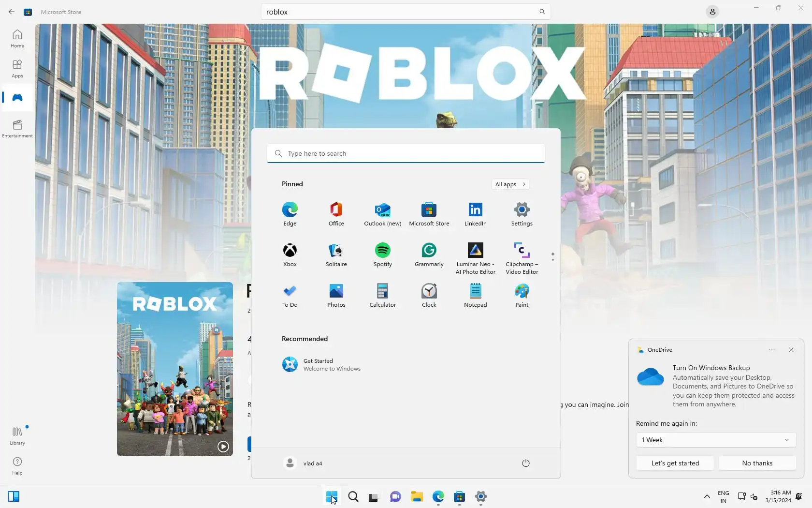Viewport: 812px width, 508px height.
Task: Dismiss the OneDrive notification
Action: pyautogui.click(x=791, y=350)
